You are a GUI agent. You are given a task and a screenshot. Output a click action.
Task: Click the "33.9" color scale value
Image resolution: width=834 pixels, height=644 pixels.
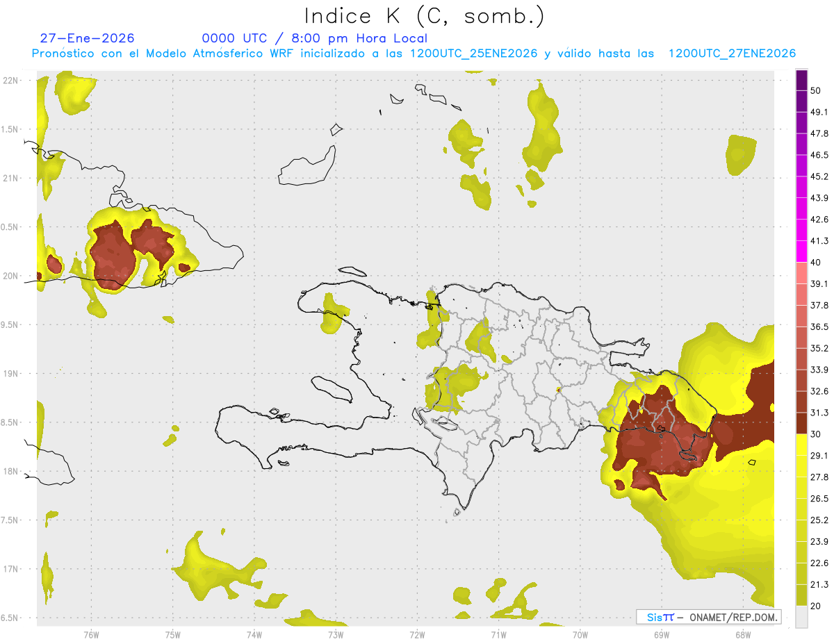819,370
